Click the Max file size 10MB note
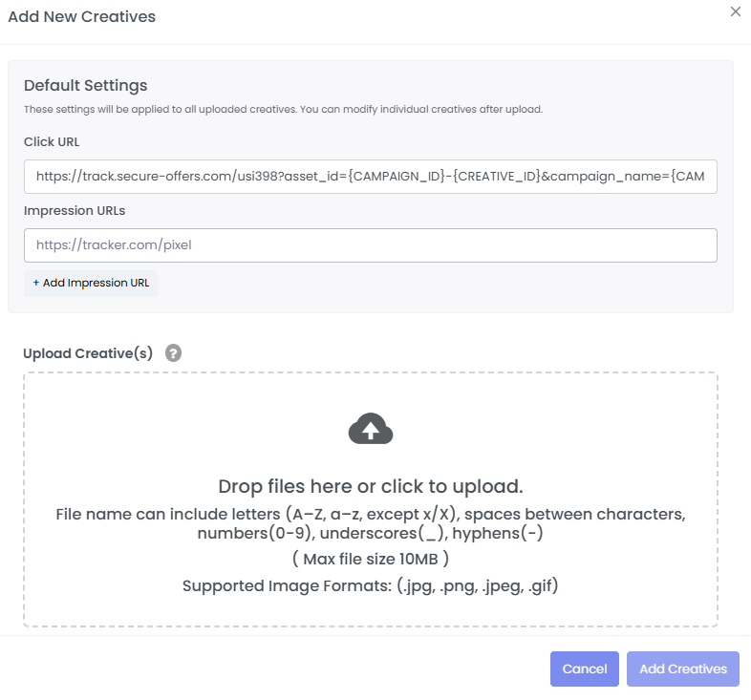 pos(371,559)
